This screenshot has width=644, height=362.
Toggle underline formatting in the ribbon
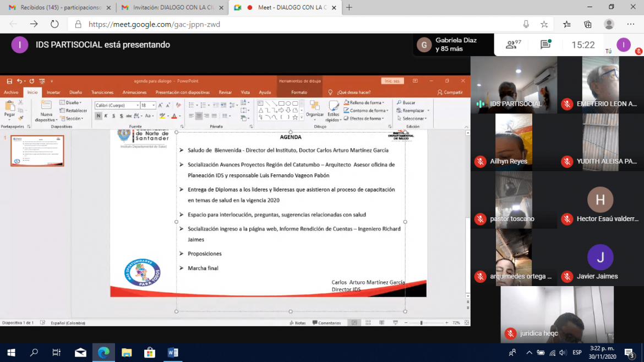coord(114,116)
